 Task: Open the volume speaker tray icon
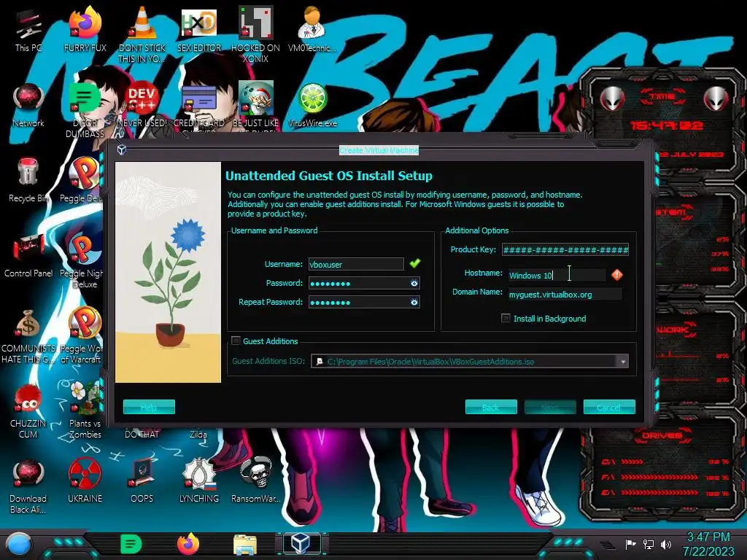coord(665,544)
